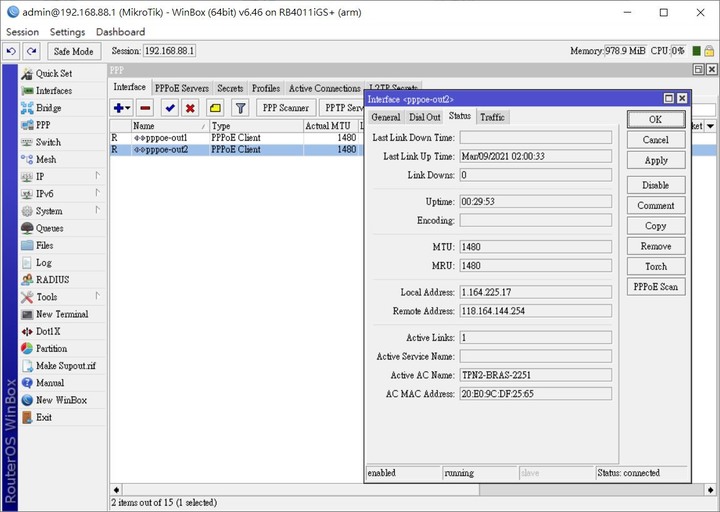The width and height of the screenshot is (720, 512).
Task: Open the Dashboard menu
Action: click(120, 32)
